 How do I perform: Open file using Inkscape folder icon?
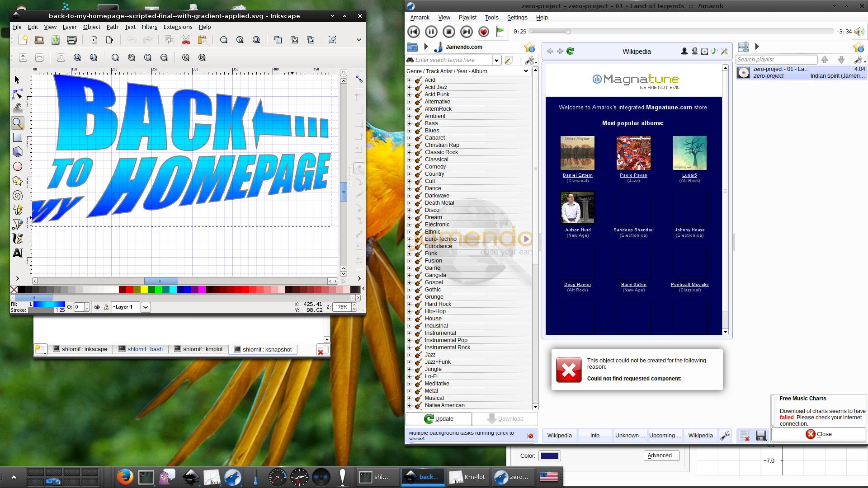(x=39, y=40)
